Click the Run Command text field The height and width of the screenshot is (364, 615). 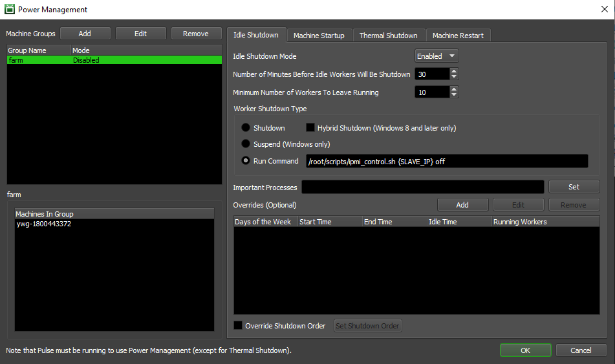tap(446, 161)
